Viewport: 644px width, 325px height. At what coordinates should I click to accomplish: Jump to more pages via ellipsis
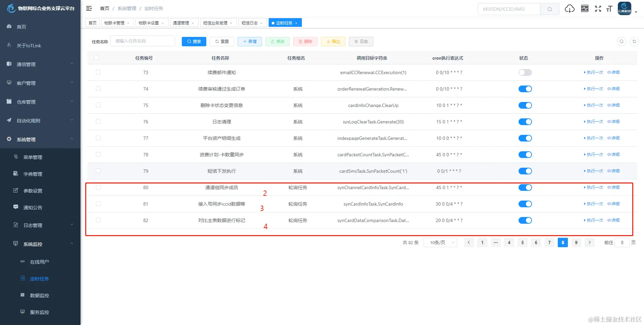496,242
